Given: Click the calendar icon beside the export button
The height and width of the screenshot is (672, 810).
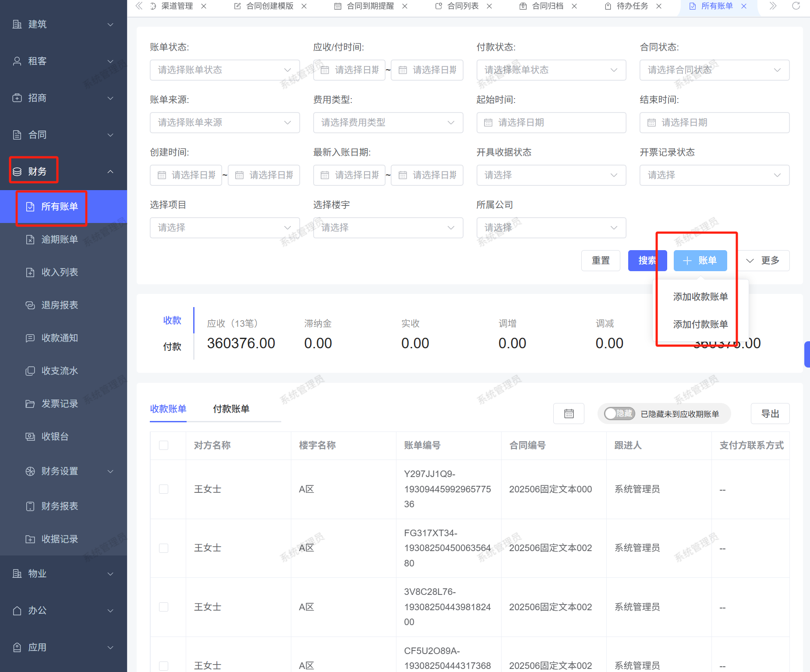Looking at the screenshot, I should tap(569, 414).
